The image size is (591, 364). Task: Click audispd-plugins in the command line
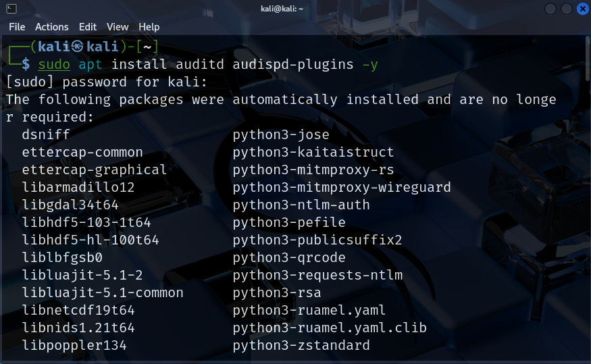293,64
